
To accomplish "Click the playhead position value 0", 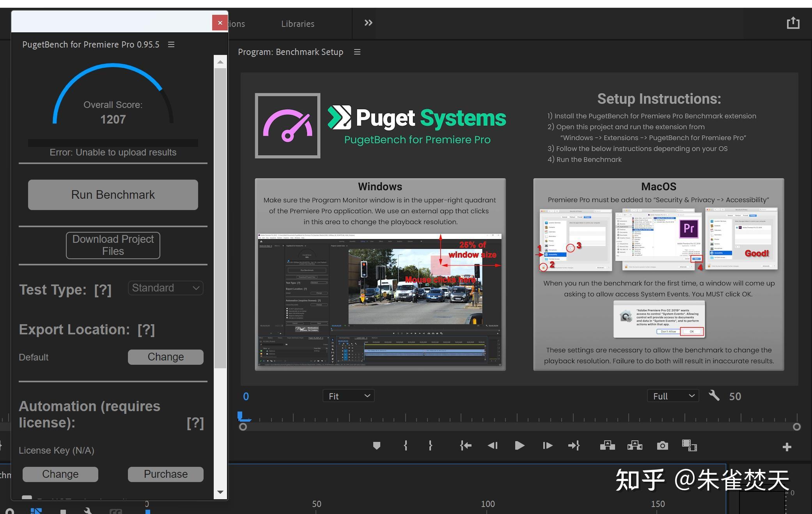I will click(246, 396).
